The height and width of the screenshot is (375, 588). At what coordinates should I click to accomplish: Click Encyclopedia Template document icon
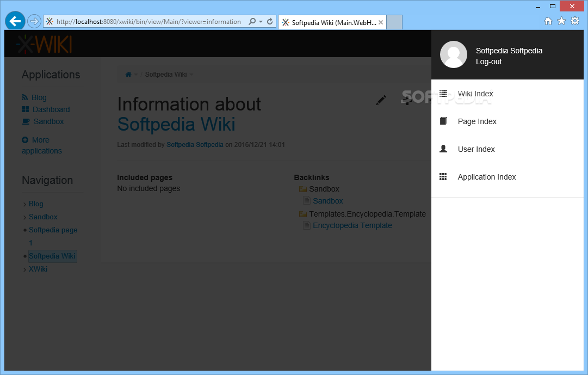pyautogui.click(x=307, y=225)
